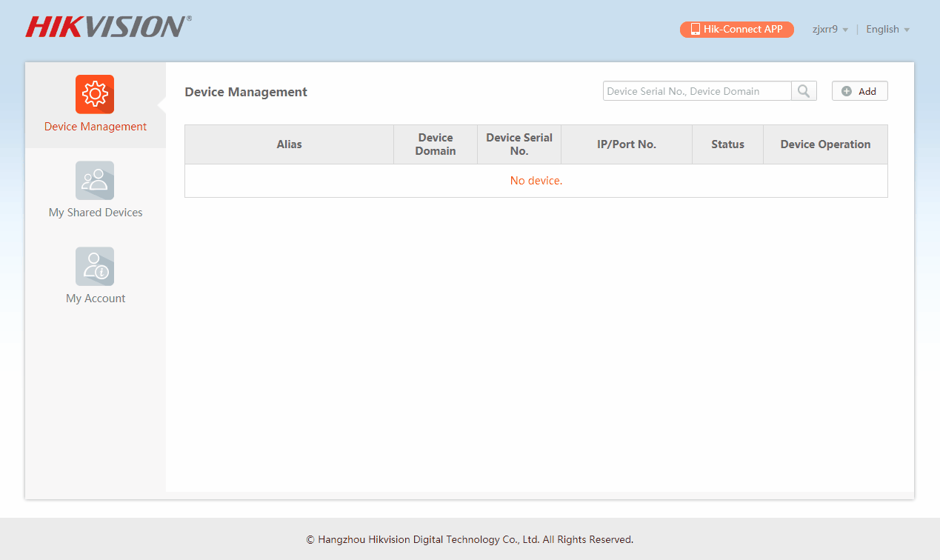Image resolution: width=940 pixels, height=560 pixels.
Task: Select the Device Management sidebar label
Action: coord(96,127)
